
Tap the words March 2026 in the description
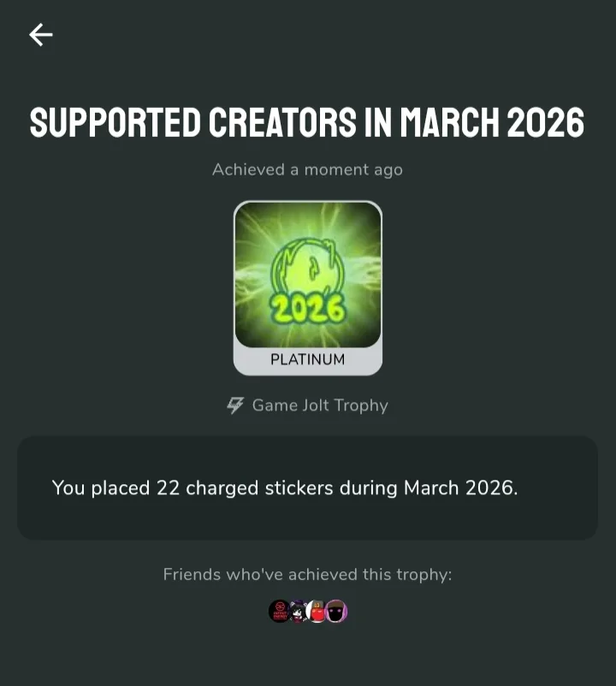(x=460, y=488)
